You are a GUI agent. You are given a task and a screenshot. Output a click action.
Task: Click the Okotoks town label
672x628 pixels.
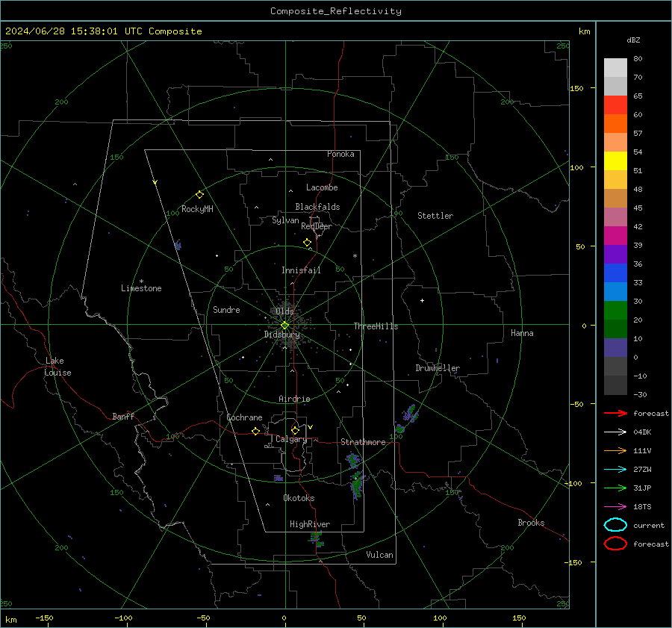[299, 498]
